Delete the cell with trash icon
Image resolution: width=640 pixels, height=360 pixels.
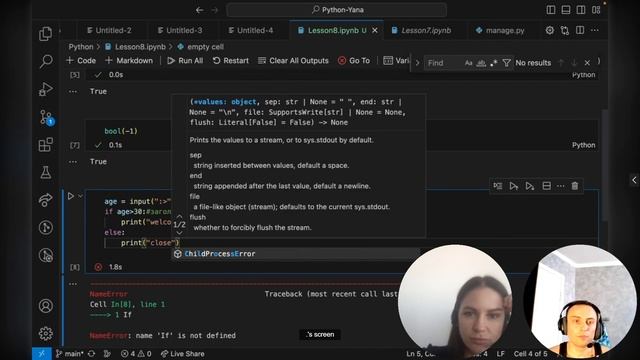(x=575, y=186)
